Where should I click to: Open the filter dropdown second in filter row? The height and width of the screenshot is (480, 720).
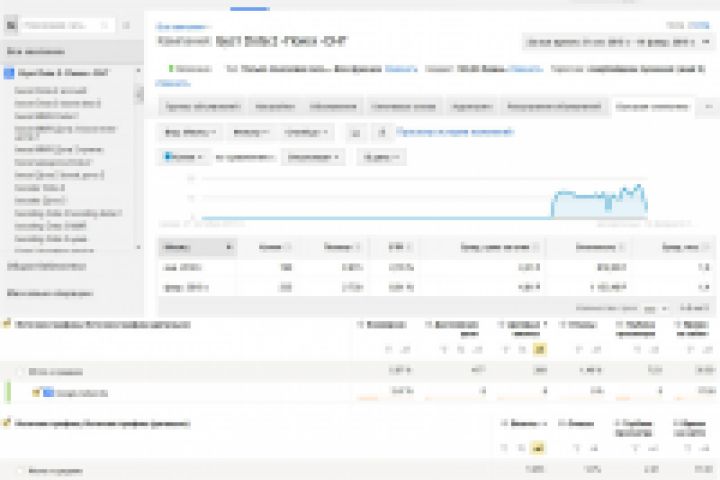251,133
